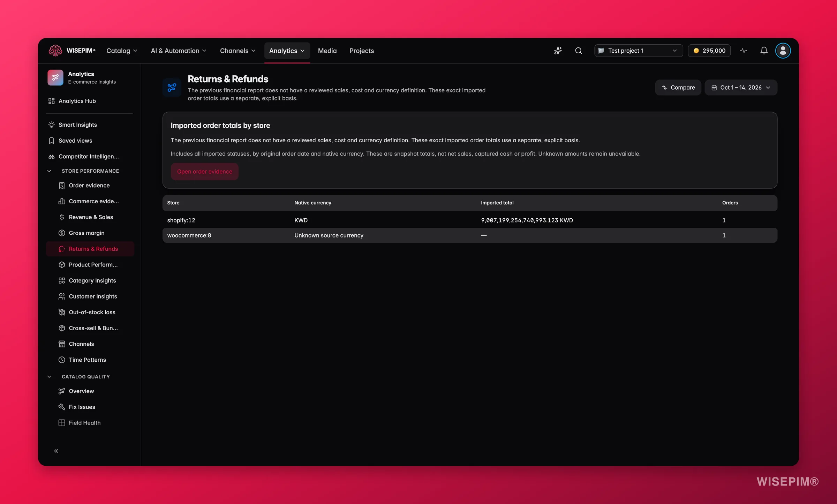837x504 pixels.
Task: Click the Order evidence receipt icon
Action: [62, 185]
